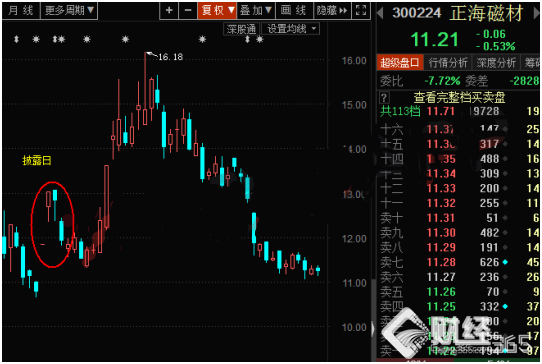
Task: Click the cyan diamond beside 626 volume
Action: click(x=505, y=262)
